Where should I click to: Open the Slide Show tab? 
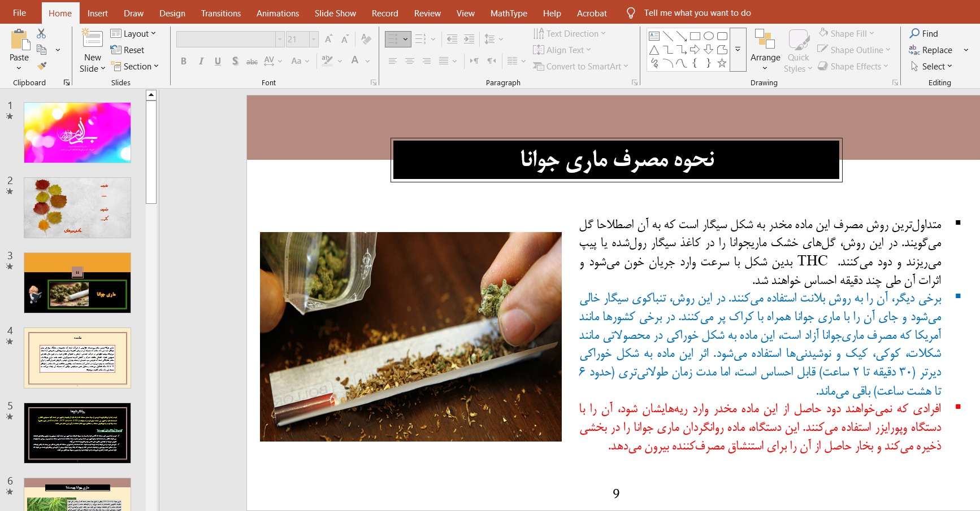tap(335, 13)
